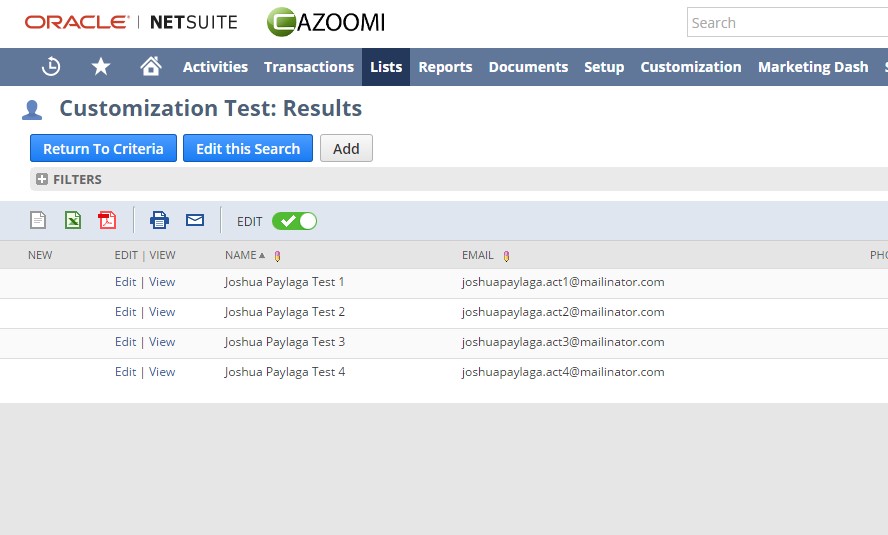Open the Transactions menu
This screenshot has height=535, width=888.
[x=309, y=67]
